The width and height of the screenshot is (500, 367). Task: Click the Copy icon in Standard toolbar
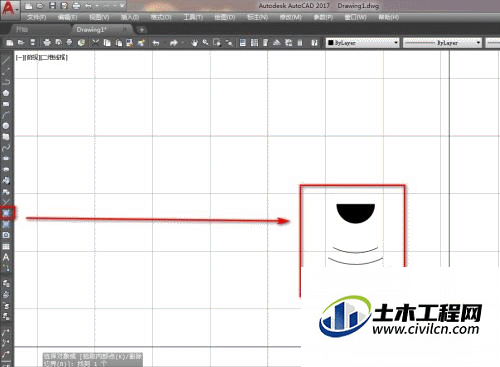[x=107, y=43]
